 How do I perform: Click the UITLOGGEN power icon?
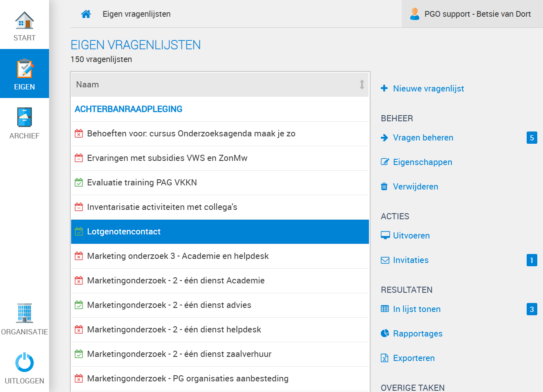(x=25, y=362)
